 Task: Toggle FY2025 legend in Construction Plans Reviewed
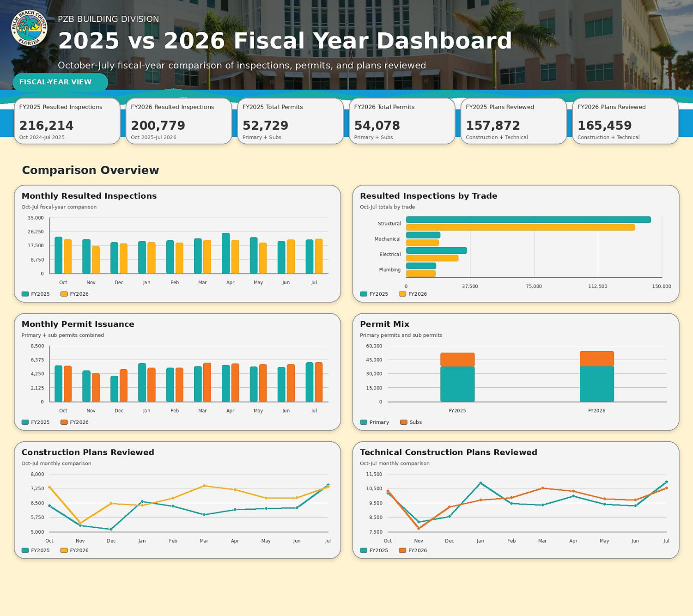(36, 550)
